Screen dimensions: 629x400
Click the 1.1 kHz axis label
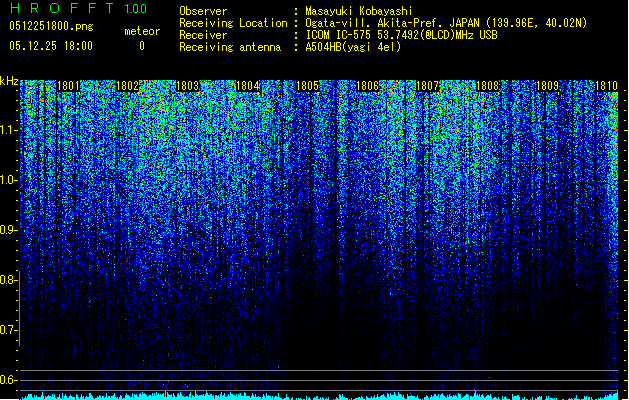(9, 130)
